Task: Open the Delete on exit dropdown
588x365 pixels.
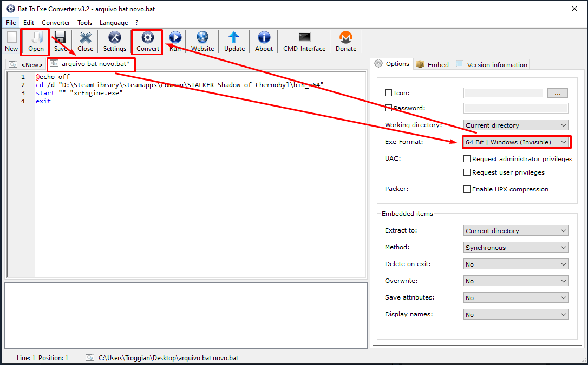Action: point(515,264)
